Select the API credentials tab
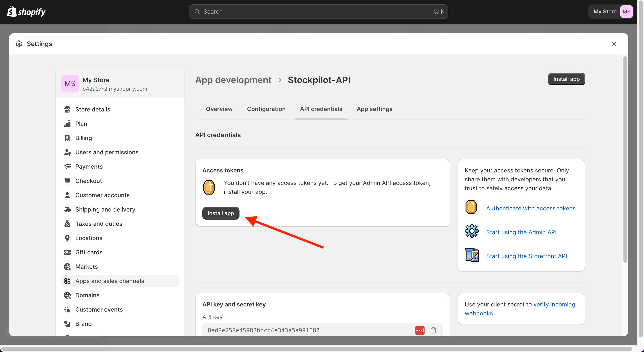644x352 pixels. tap(321, 109)
